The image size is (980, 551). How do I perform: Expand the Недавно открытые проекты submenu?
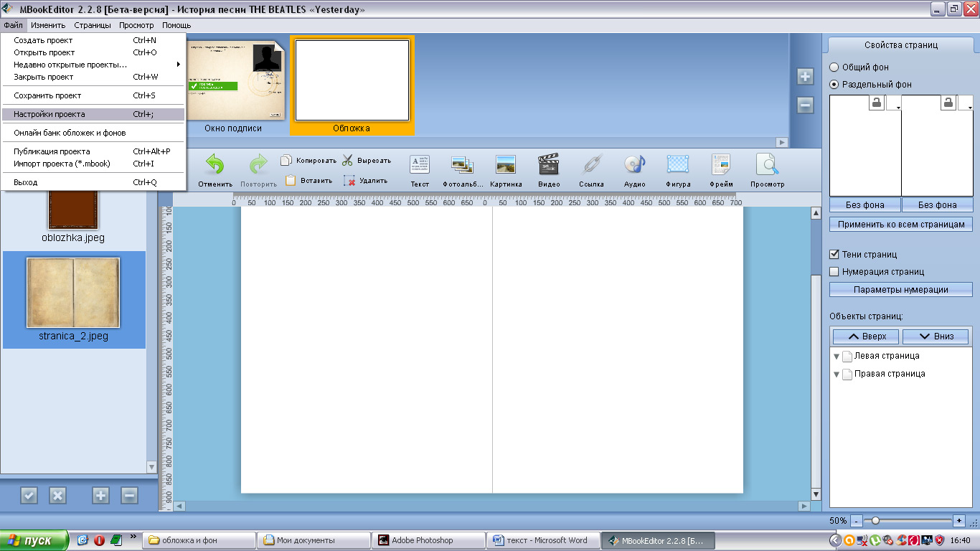93,65
